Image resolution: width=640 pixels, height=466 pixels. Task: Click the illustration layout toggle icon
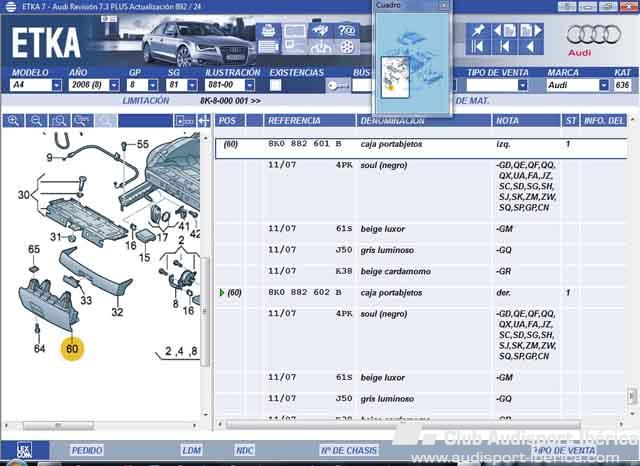point(184,121)
